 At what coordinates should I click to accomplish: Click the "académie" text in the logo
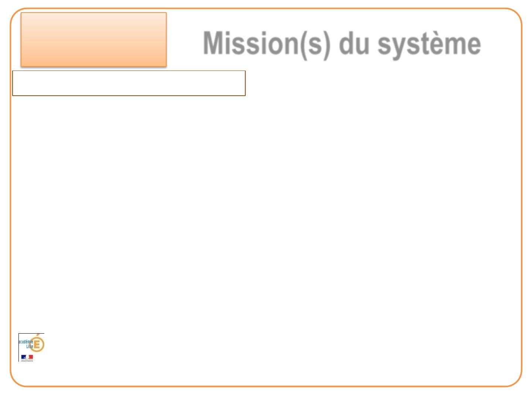pos(26,342)
